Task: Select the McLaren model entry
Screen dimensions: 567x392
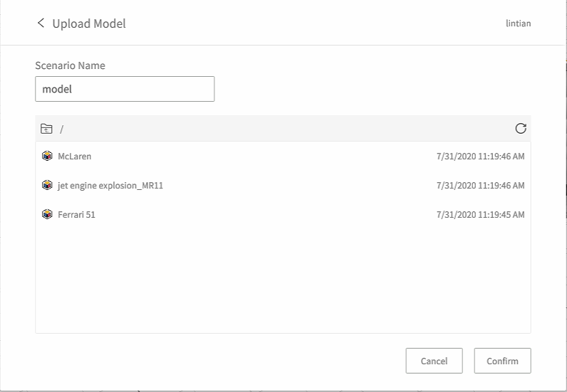Action: [283, 156]
